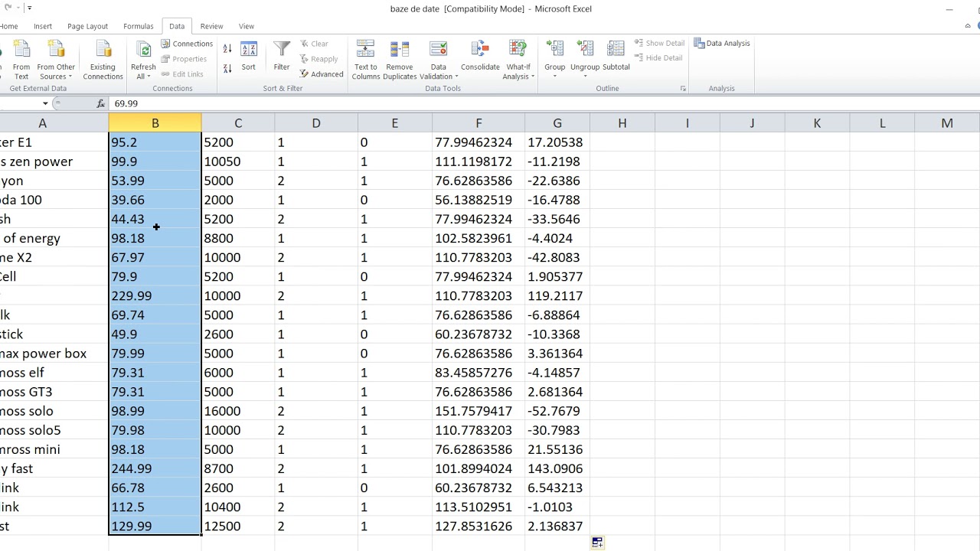Click cell containing 119.2117

point(557,295)
